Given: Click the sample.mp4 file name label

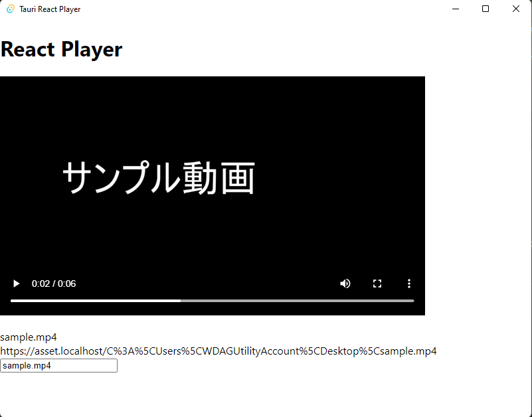Looking at the screenshot, I should coord(29,337).
